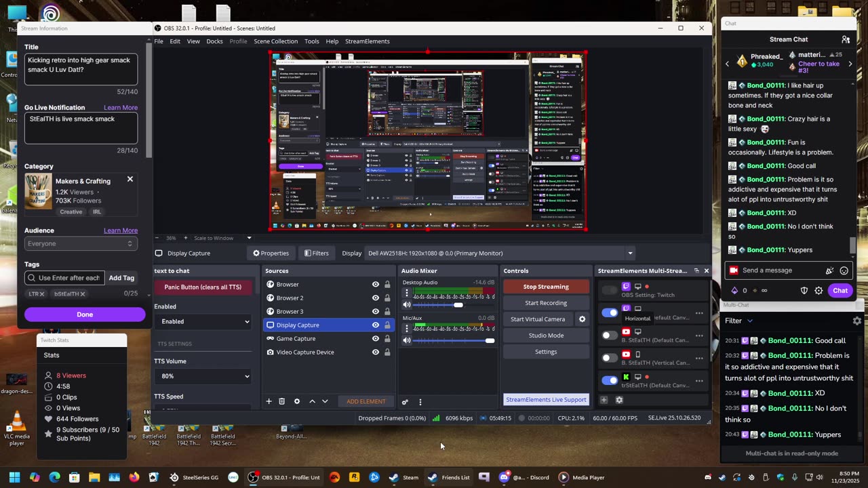The width and height of the screenshot is (868, 488).
Task: Open options for Kick trStEalTH destination
Action: click(x=699, y=381)
